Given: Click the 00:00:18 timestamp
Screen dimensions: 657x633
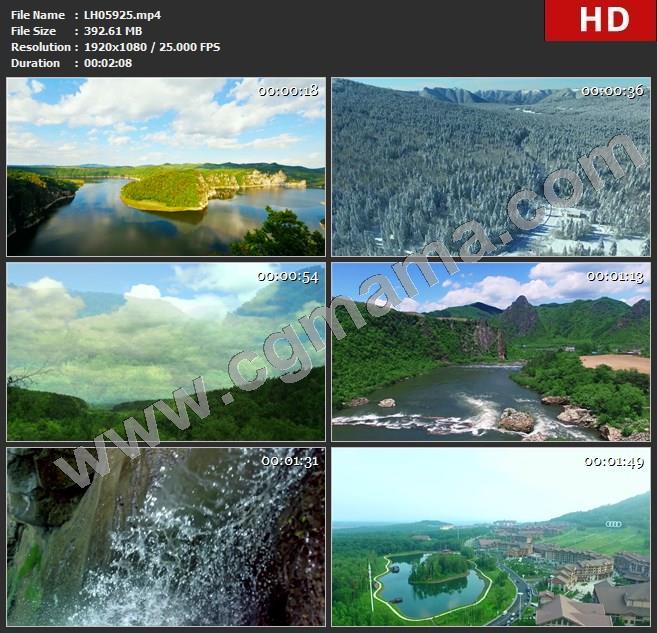Looking at the screenshot, I should (288, 91).
